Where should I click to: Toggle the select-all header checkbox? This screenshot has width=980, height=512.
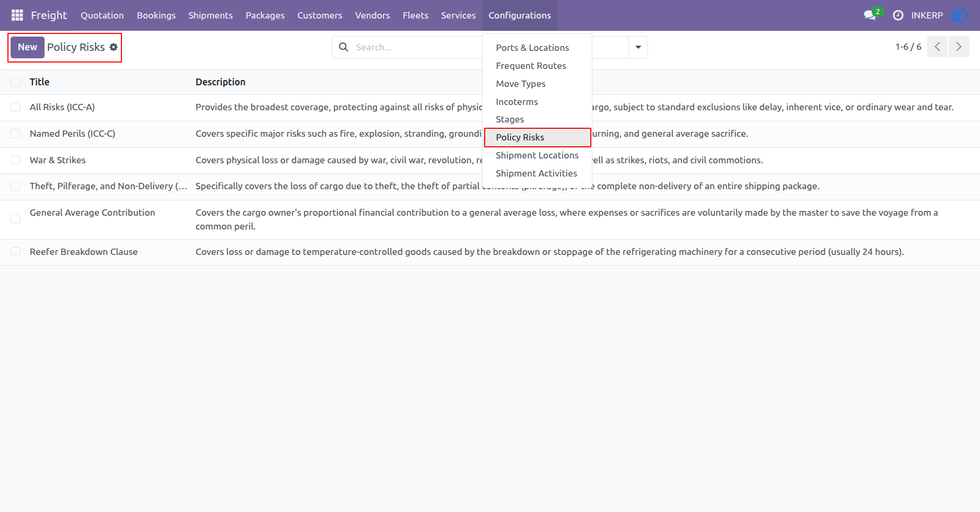(x=15, y=82)
